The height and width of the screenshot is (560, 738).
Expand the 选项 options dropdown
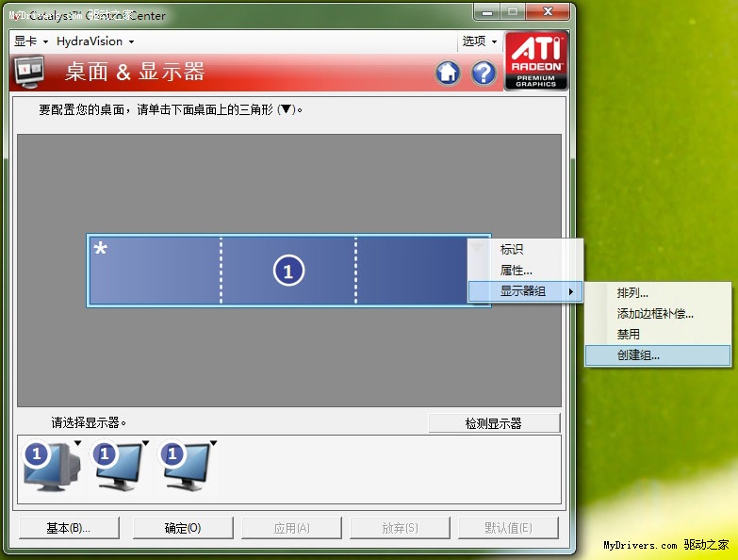click(479, 41)
